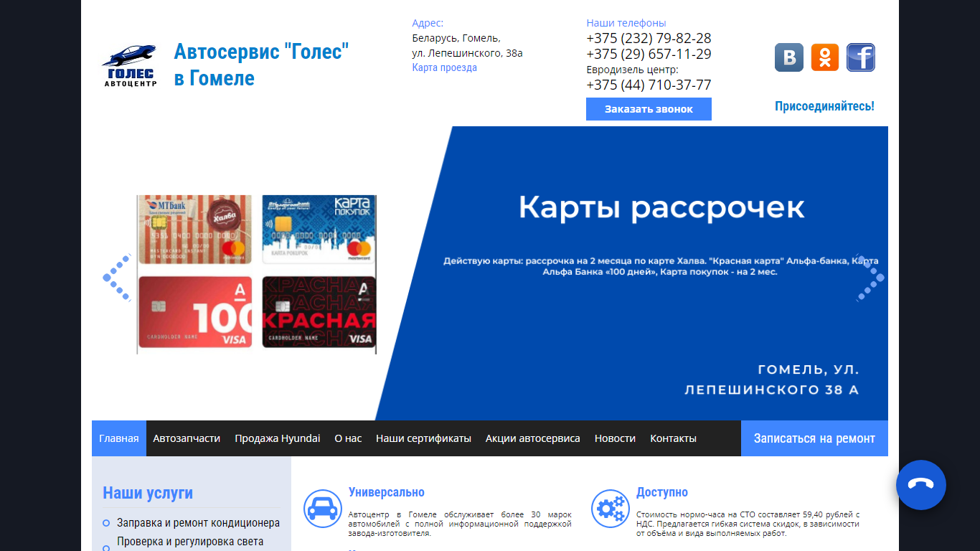Click phone number +375 (232) 79-82-28
Viewport: 980px width, 551px height.
(x=649, y=38)
